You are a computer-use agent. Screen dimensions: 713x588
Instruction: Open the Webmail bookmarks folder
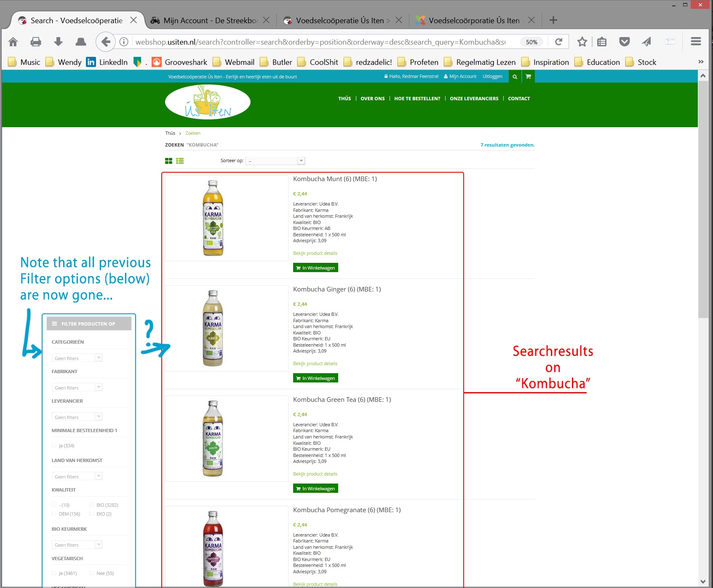(234, 62)
